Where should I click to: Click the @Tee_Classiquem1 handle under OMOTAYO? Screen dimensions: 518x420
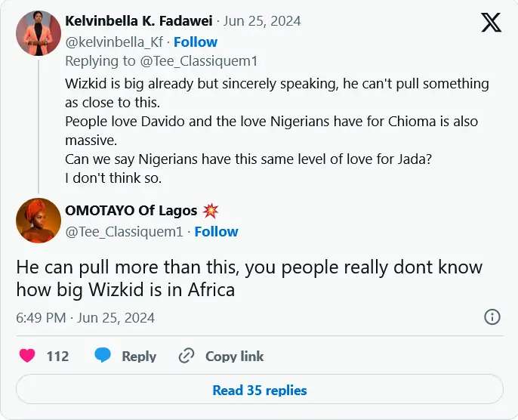tap(124, 231)
